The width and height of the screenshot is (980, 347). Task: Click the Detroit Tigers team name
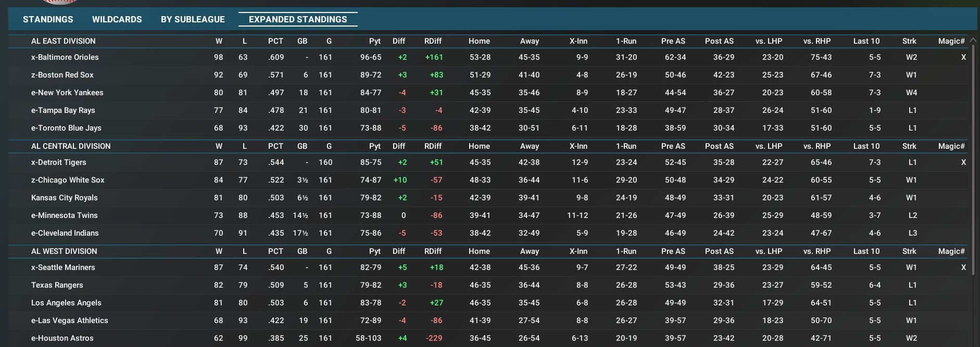tap(58, 162)
